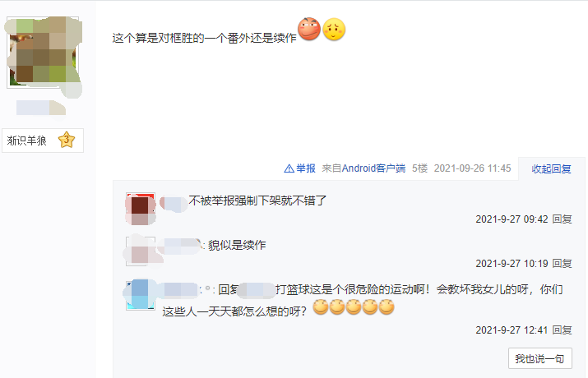Reply to the 10:19 comment
This screenshot has height=378, width=588.
pyautogui.click(x=562, y=264)
